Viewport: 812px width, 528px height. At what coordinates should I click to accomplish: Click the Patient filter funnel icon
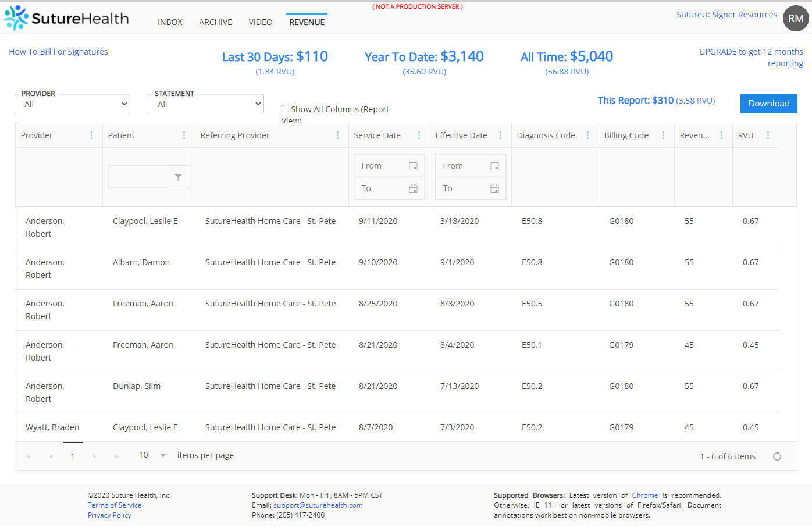coord(179,177)
